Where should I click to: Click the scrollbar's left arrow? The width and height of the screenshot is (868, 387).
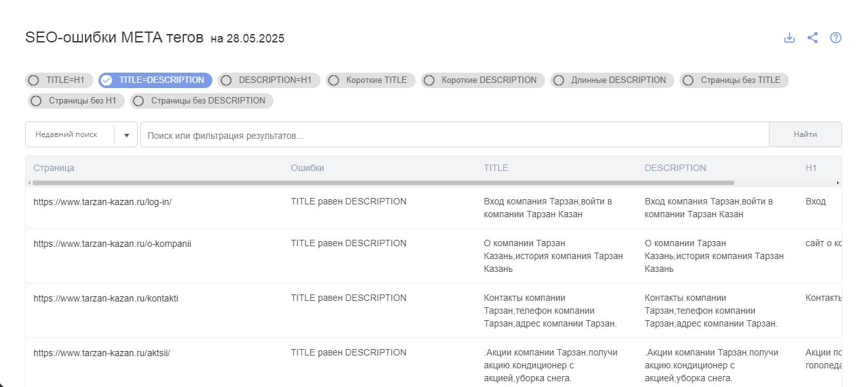point(28,183)
